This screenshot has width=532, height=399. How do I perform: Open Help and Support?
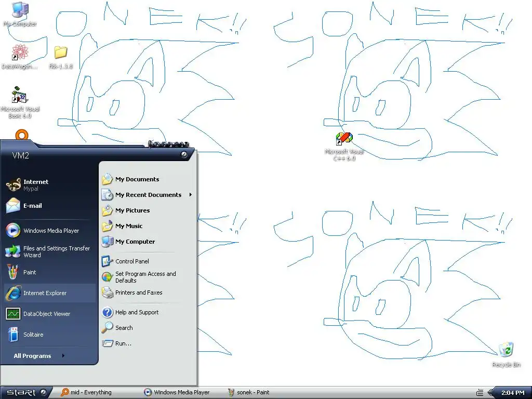[x=148, y=312]
